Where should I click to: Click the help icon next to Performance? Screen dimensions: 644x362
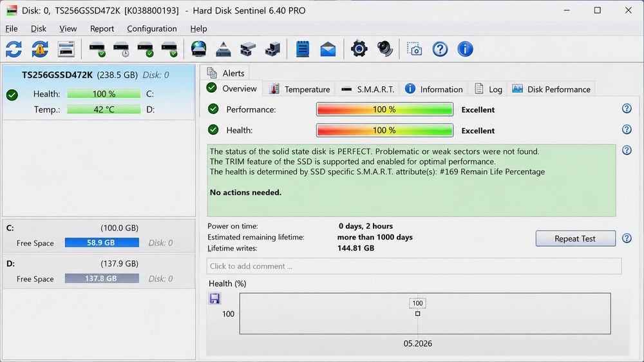pyautogui.click(x=627, y=108)
